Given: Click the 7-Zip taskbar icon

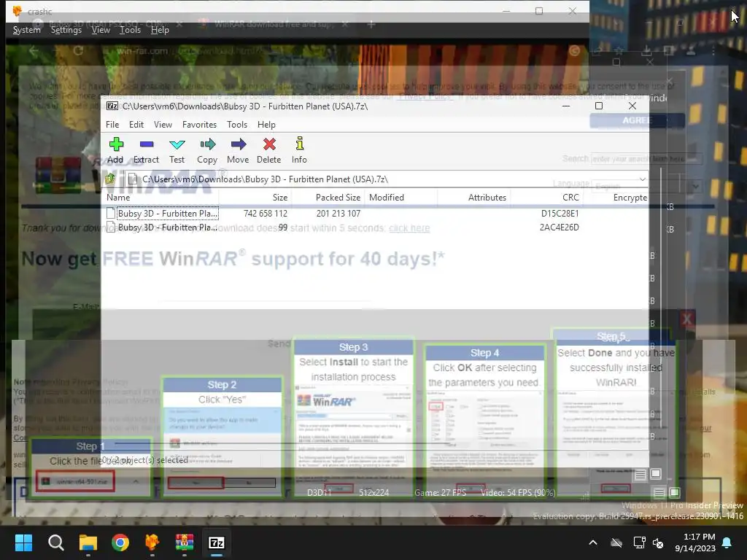Looking at the screenshot, I should click(216, 542).
